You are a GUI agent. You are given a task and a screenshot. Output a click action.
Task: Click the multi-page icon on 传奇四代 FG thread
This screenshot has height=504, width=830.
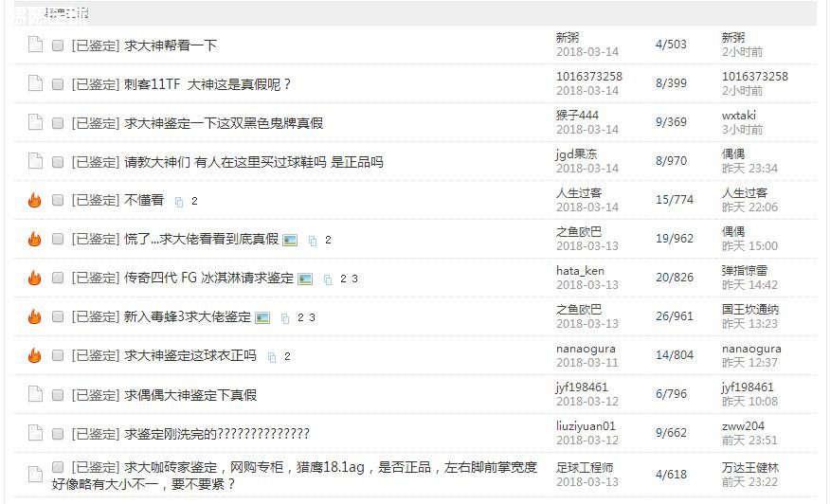(x=328, y=279)
